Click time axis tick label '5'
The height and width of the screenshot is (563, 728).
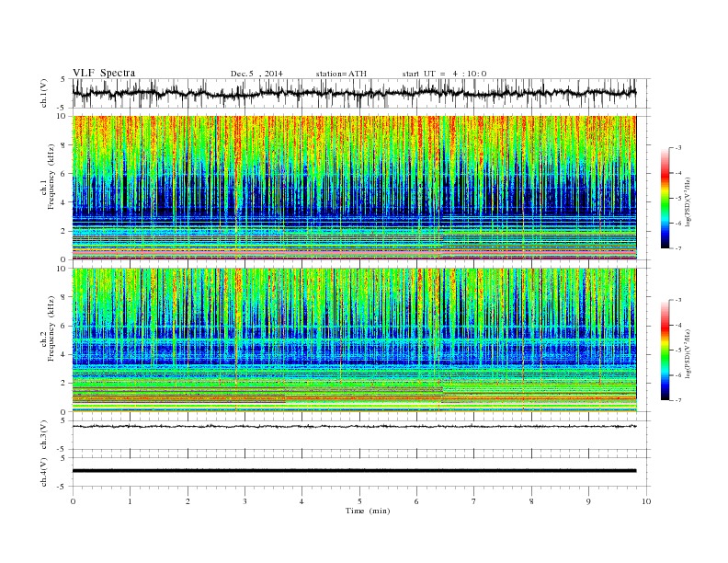[359, 501]
